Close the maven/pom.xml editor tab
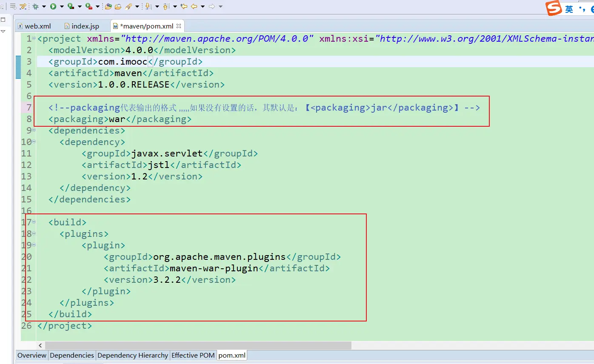The height and width of the screenshot is (364, 594). tap(179, 26)
